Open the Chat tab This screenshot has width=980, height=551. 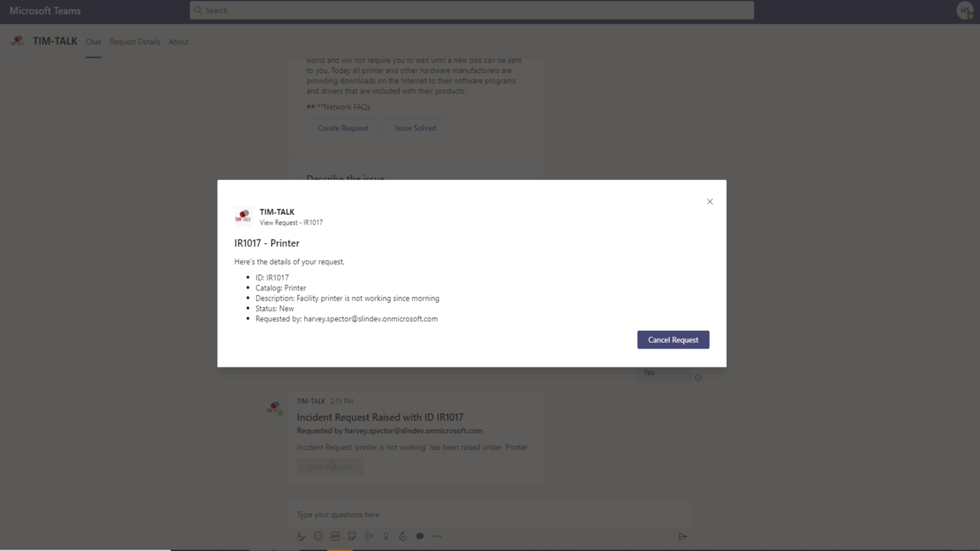click(x=93, y=42)
